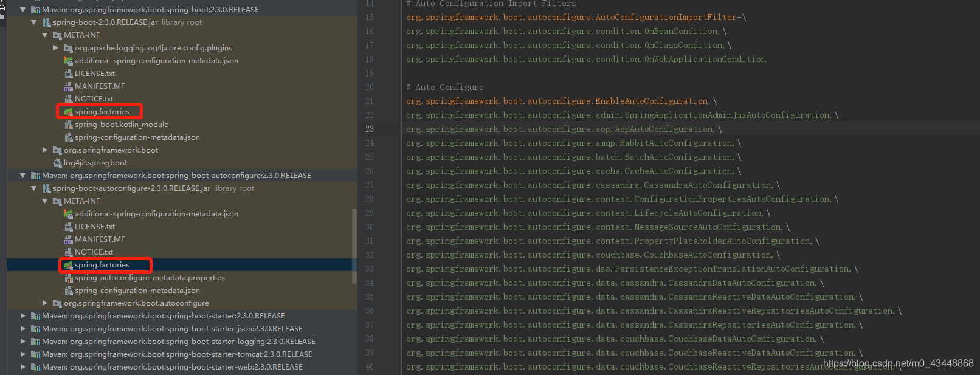Collapse META-INF folder under autoconfigure jar
This screenshot has height=375, width=980.
(x=45, y=201)
